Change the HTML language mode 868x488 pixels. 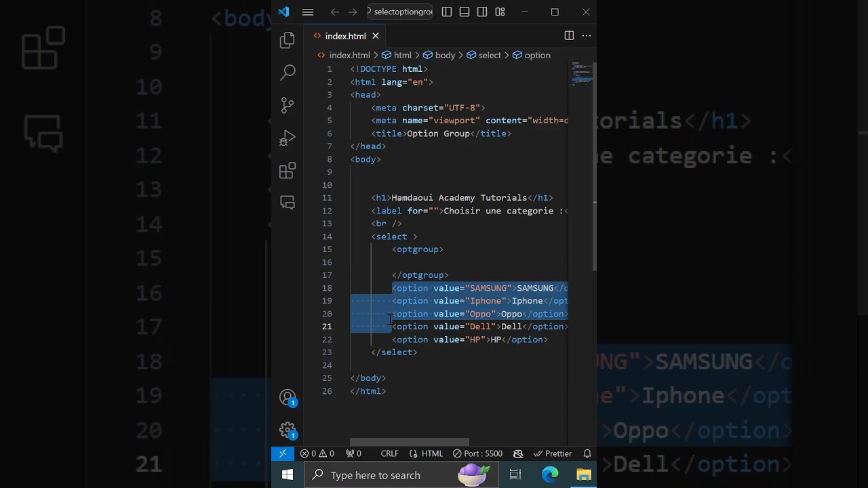coord(426,453)
